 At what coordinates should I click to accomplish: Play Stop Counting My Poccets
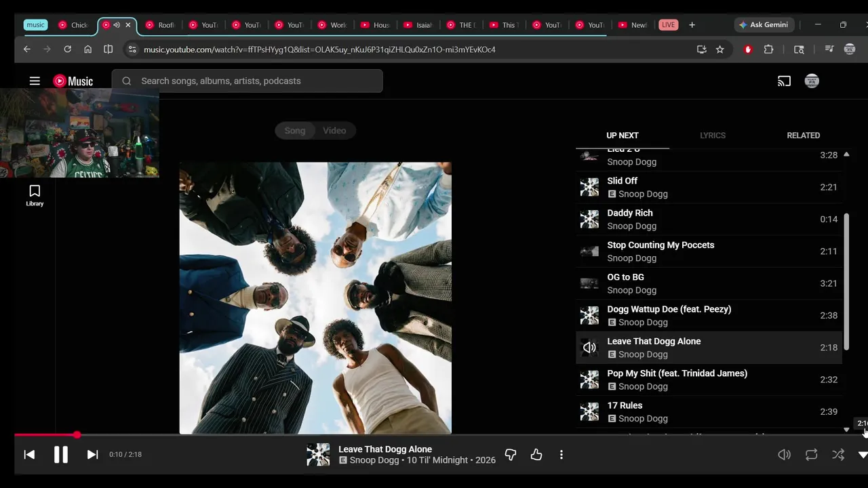tap(709, 251)
